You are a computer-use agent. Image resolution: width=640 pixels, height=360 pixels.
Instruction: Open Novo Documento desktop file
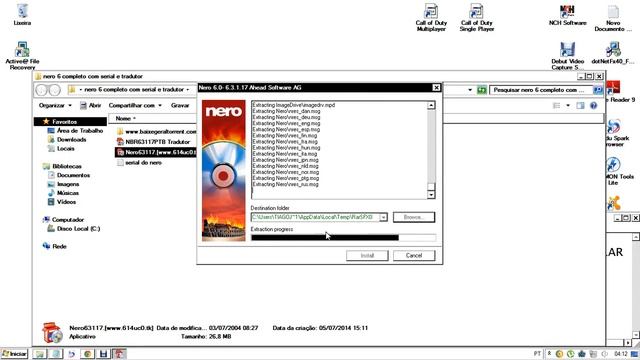click(x=613, y=18)
